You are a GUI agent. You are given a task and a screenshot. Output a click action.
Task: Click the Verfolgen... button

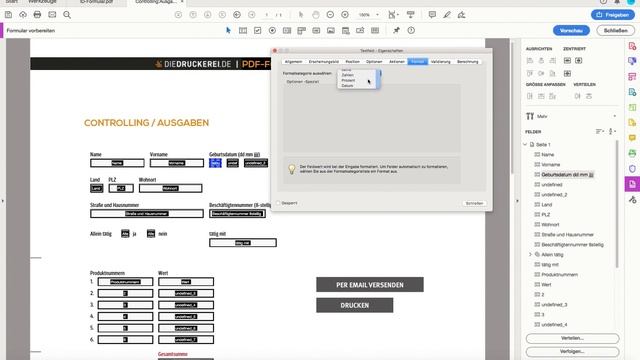coord(572,351)
